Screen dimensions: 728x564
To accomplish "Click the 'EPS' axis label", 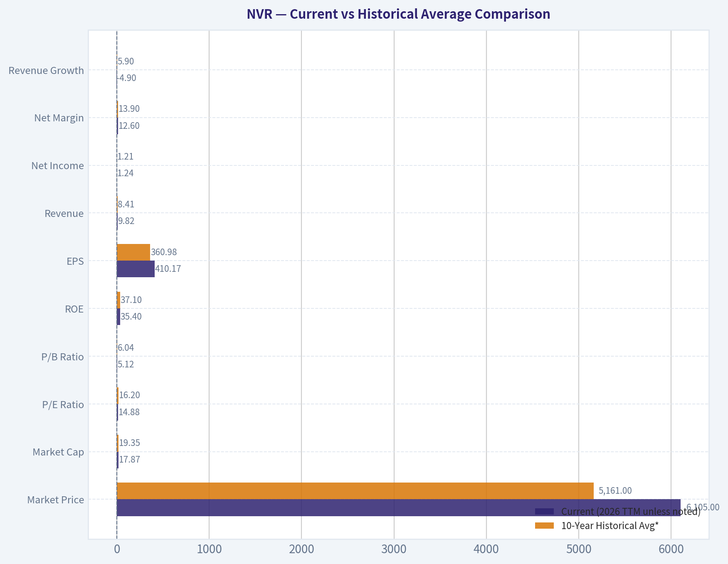I will coord(75,261).
